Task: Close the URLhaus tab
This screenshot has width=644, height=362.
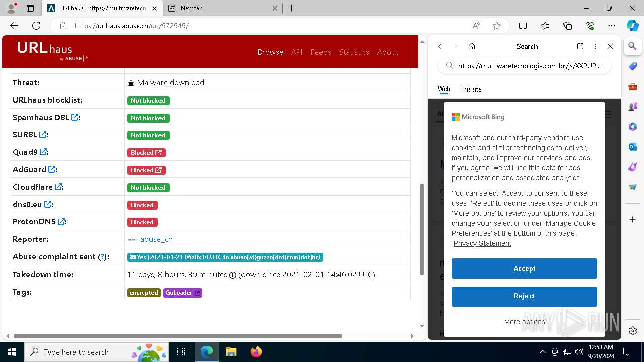Action: tap(155, 8)
